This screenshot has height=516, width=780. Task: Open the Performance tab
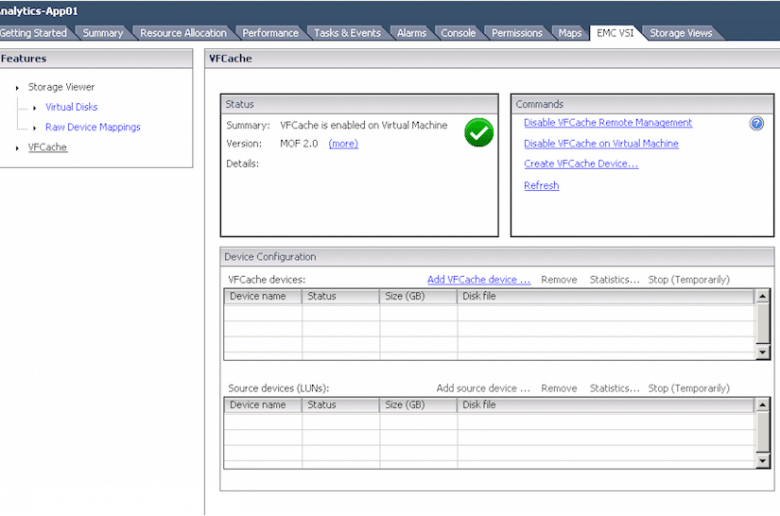(x=270, y=33)
